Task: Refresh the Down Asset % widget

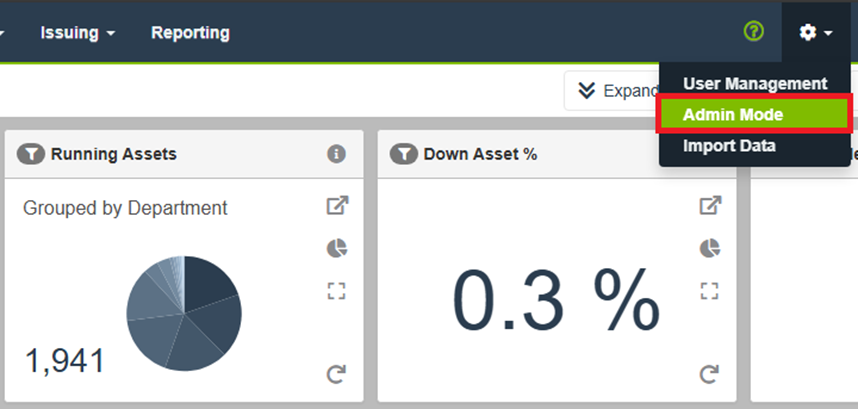Action: (x=709, y=374)
